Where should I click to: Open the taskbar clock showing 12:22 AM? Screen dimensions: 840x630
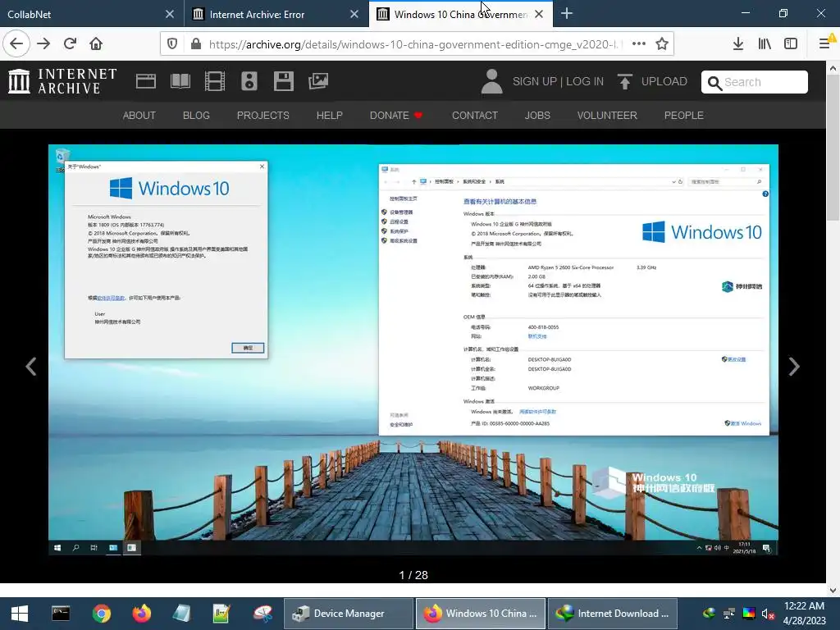tap(804, 614)
